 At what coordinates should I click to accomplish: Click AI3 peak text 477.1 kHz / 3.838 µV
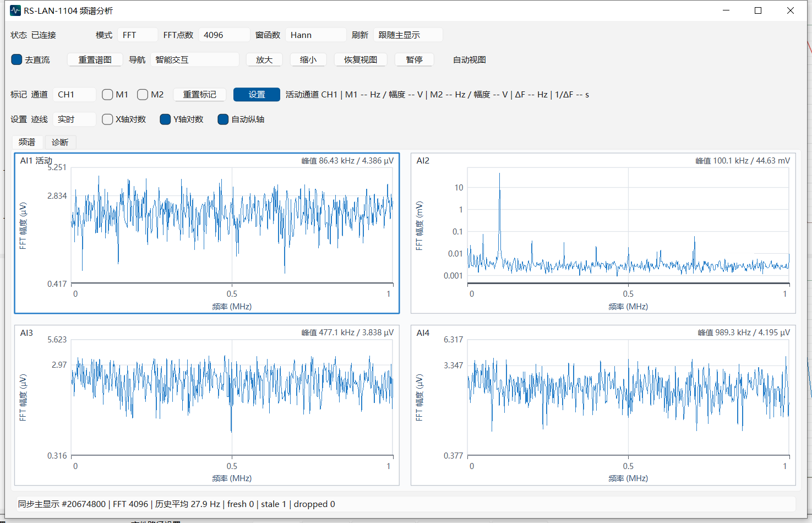pyautogui.click(x=347, y=333)
